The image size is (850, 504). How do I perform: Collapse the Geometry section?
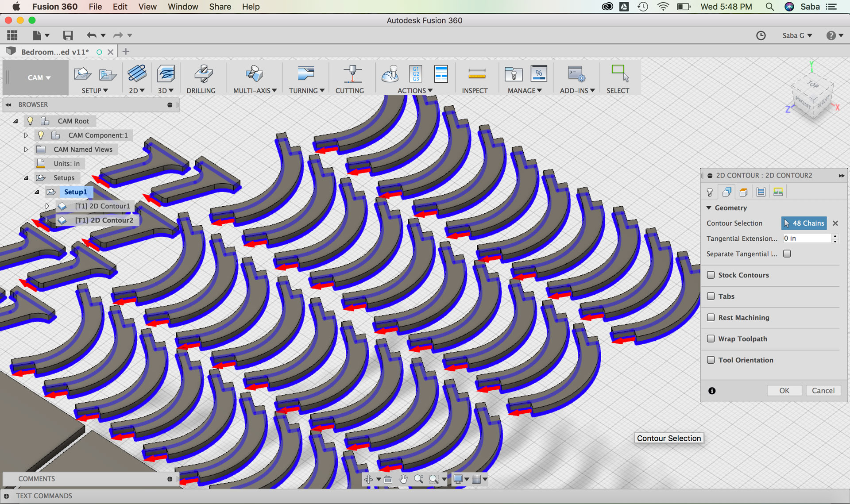click(709, 208)
